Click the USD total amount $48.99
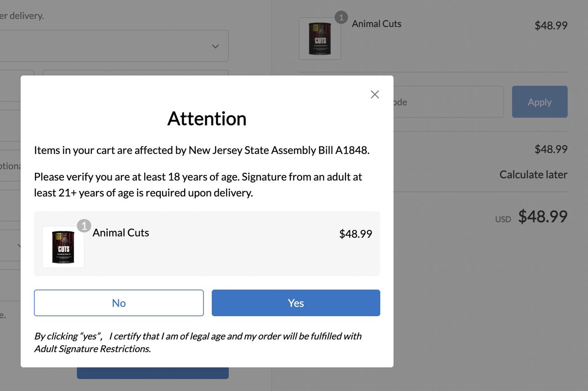Image resolution: width=588 pixels, height=391 pixels. (543, 216)
